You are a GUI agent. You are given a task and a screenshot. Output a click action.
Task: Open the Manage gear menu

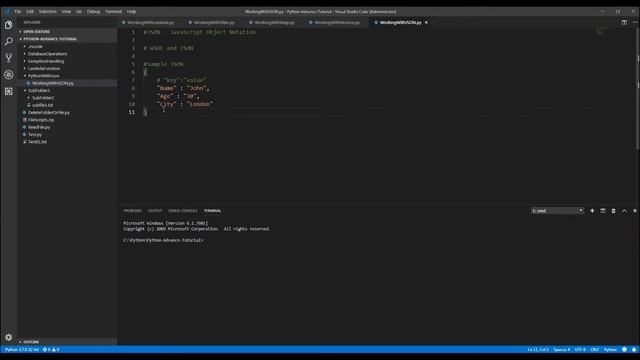pyautogui.click(x=9, y=337)
